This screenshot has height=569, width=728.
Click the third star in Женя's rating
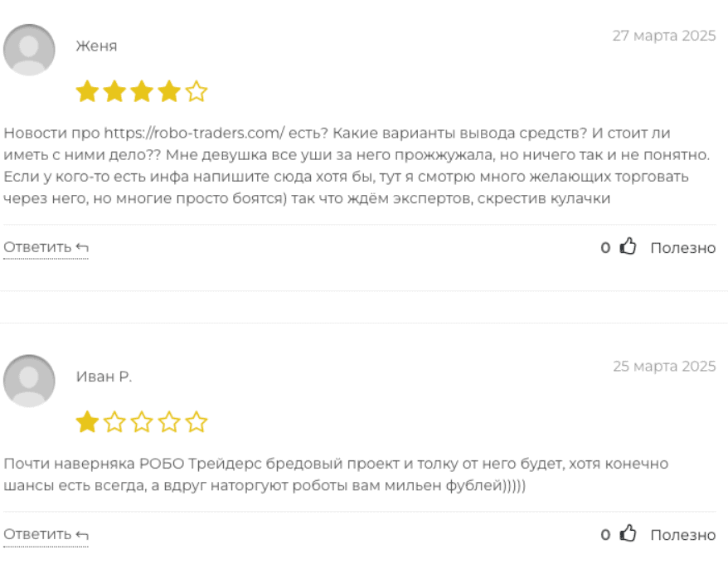tap(142, 91)
